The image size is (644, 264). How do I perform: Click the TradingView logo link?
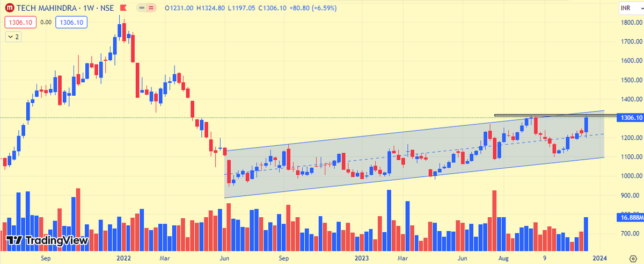tap(47, 240)
